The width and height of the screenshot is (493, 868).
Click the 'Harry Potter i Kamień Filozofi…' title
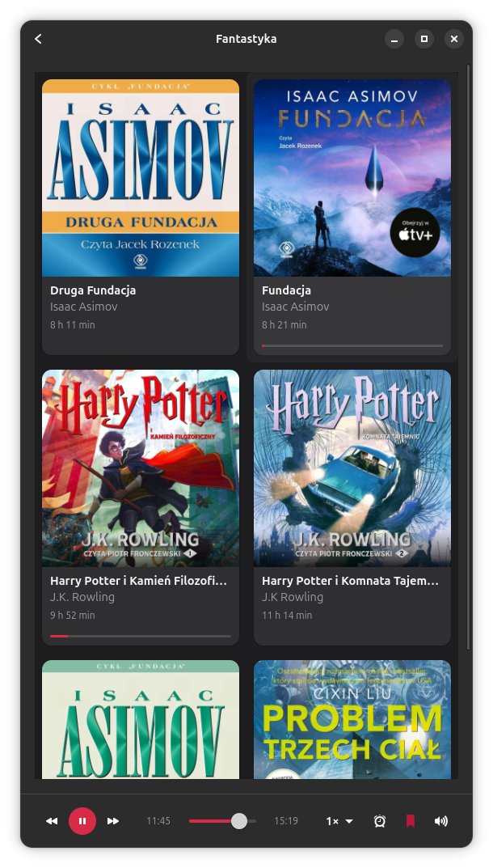(x=138, y=581)
